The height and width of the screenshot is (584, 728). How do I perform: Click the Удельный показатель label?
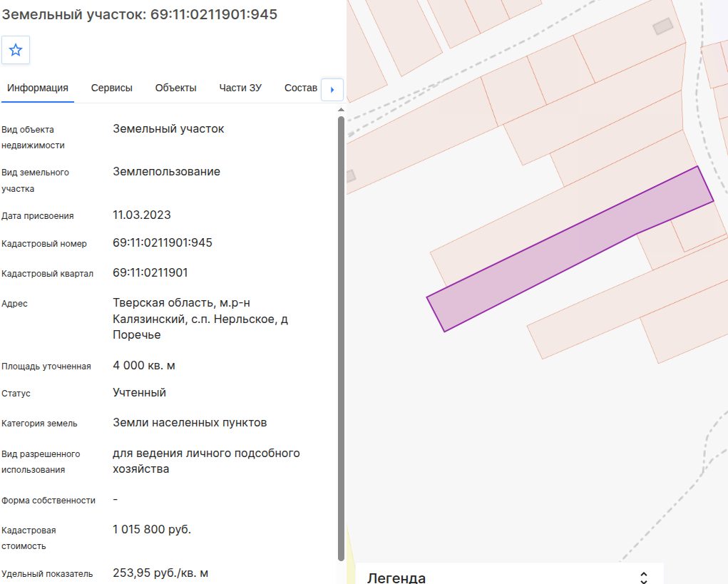47,574
